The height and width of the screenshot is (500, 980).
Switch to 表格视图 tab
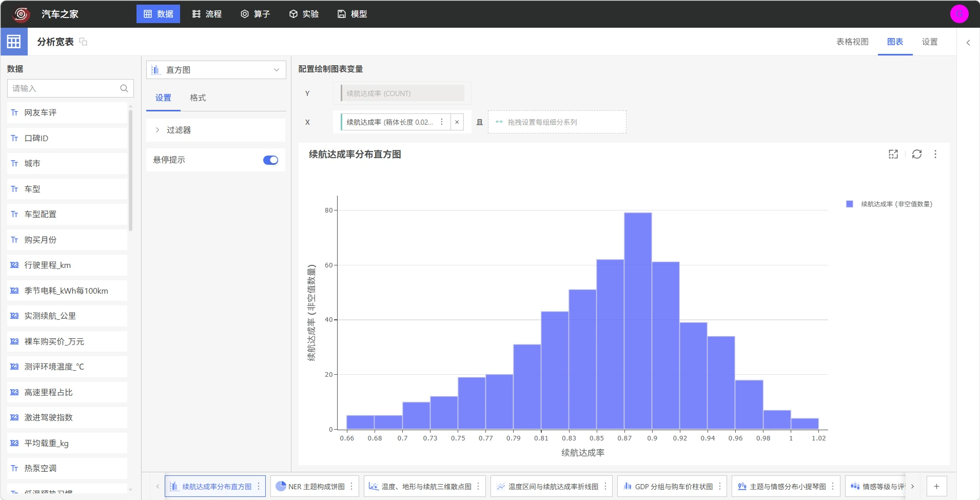click(852, 42)
